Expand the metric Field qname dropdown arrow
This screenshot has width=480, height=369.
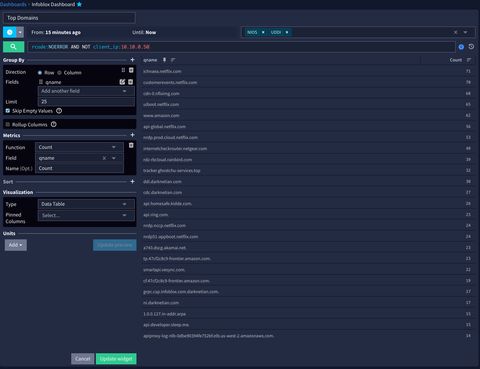click(x=114, y=158)
